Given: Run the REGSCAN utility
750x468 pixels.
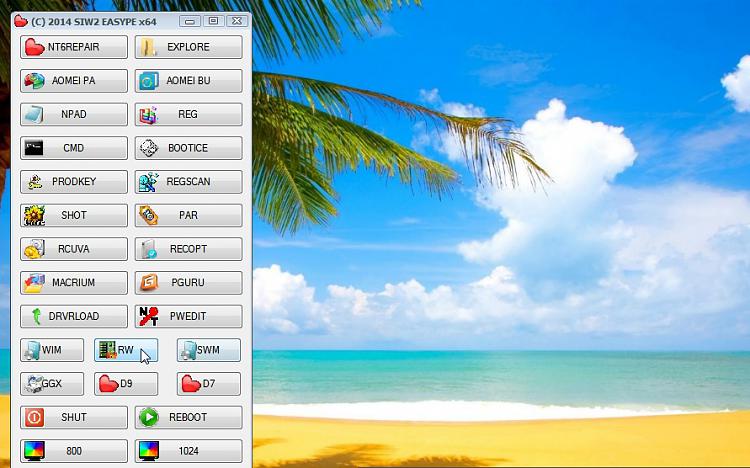Looking at the screenshot, I should point(188,182).
